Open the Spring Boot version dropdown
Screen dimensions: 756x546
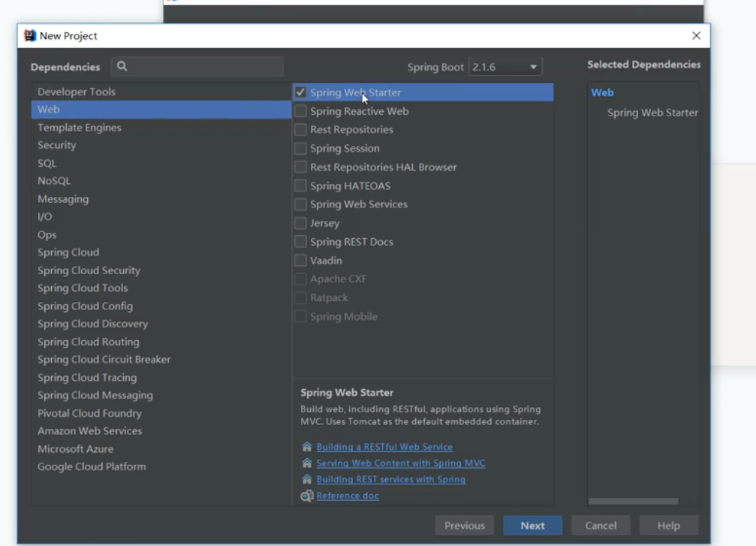point(505,67)
